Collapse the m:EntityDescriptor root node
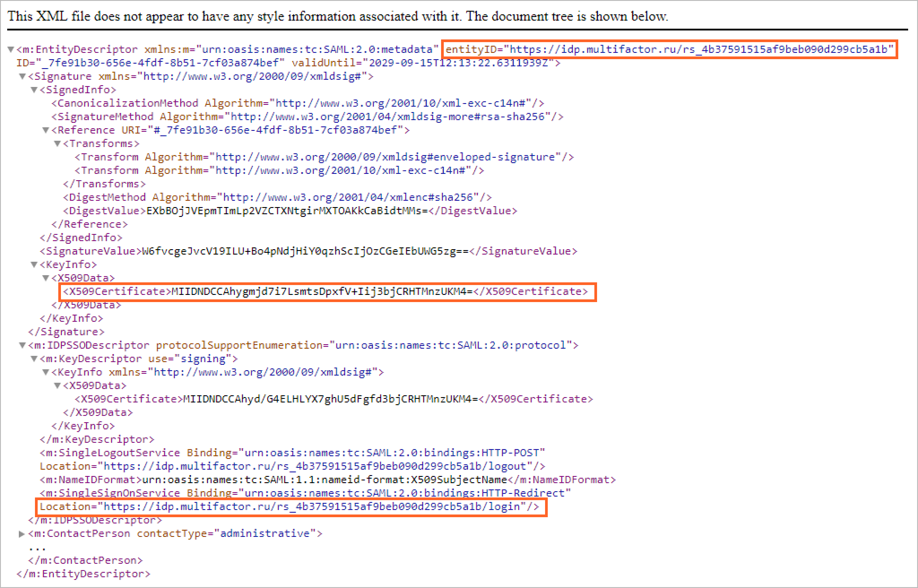Image resolution: width=918 pixels, height=588 pixels. click(11, 50)
